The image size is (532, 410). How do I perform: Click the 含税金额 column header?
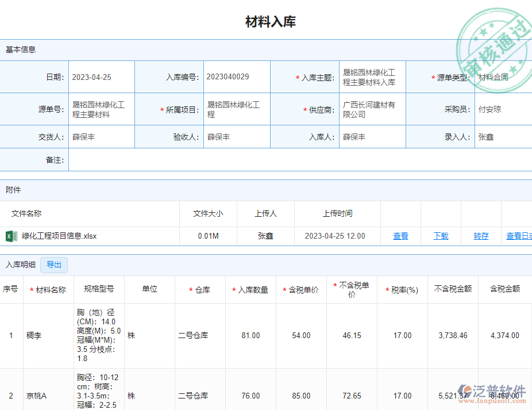click(504, 289)
